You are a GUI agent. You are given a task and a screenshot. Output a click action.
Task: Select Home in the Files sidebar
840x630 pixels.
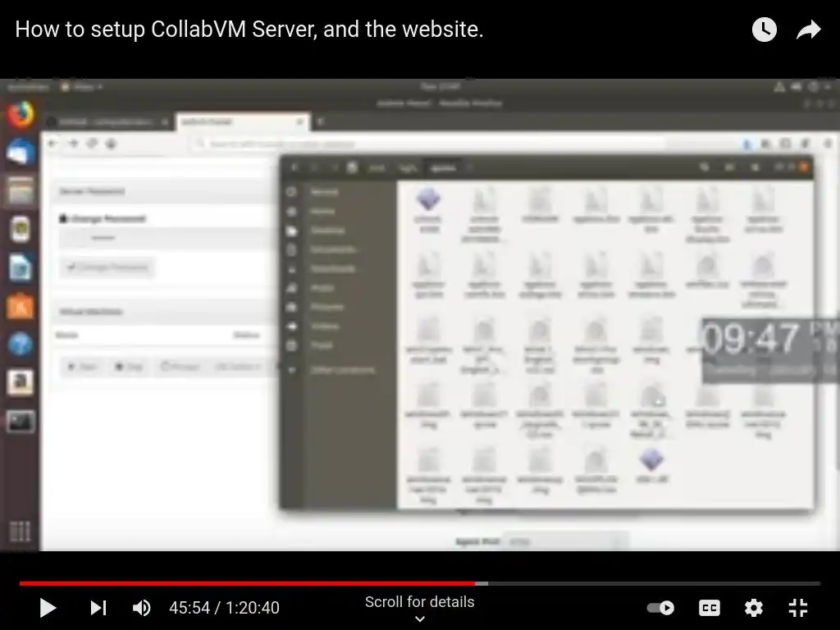click(x=322, y=211)
